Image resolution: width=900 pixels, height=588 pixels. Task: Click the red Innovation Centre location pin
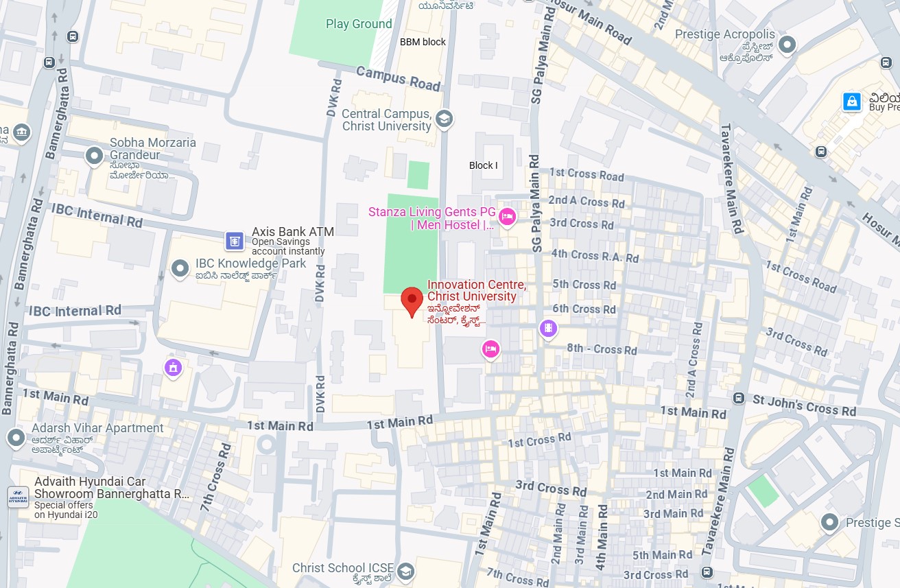tap(412, 302)
